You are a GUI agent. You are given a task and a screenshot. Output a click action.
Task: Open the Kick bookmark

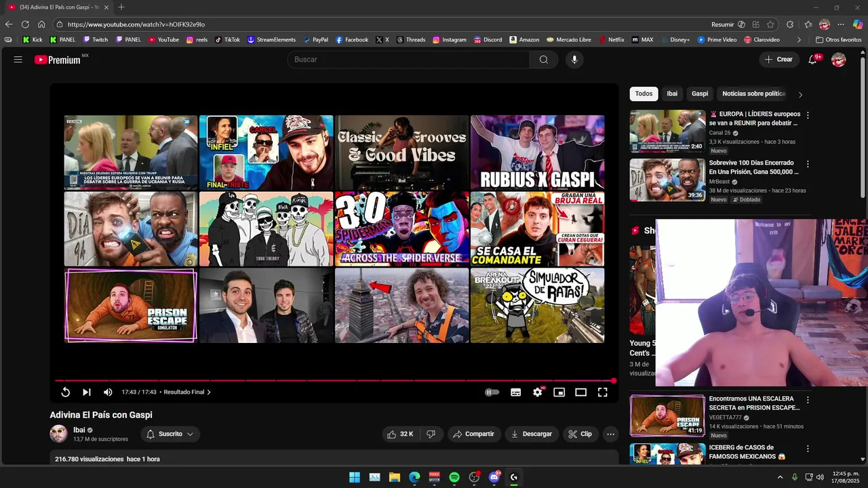coord(33,40)
